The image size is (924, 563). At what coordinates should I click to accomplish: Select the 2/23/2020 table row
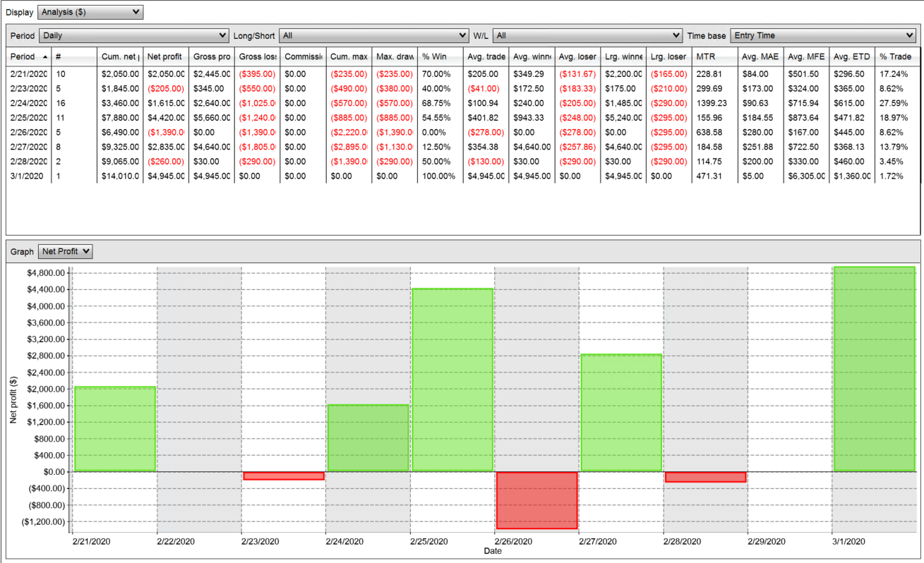click(x=463, y=88)
